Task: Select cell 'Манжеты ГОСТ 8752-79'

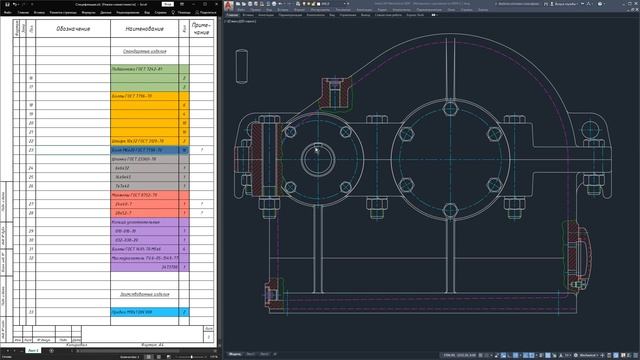Action: coord(144,195)
